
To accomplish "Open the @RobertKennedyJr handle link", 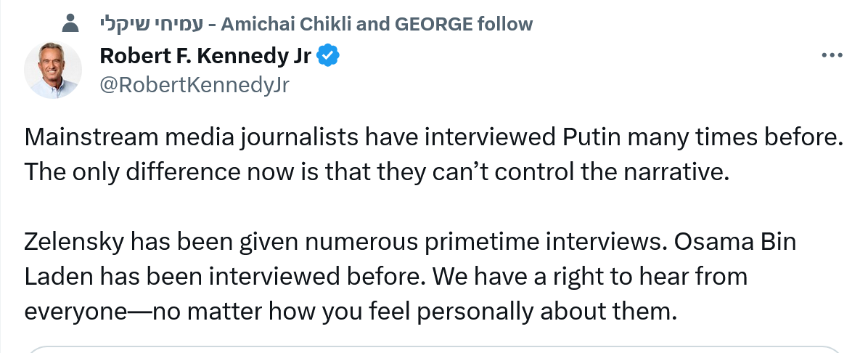I will click(x=193, y=86).
